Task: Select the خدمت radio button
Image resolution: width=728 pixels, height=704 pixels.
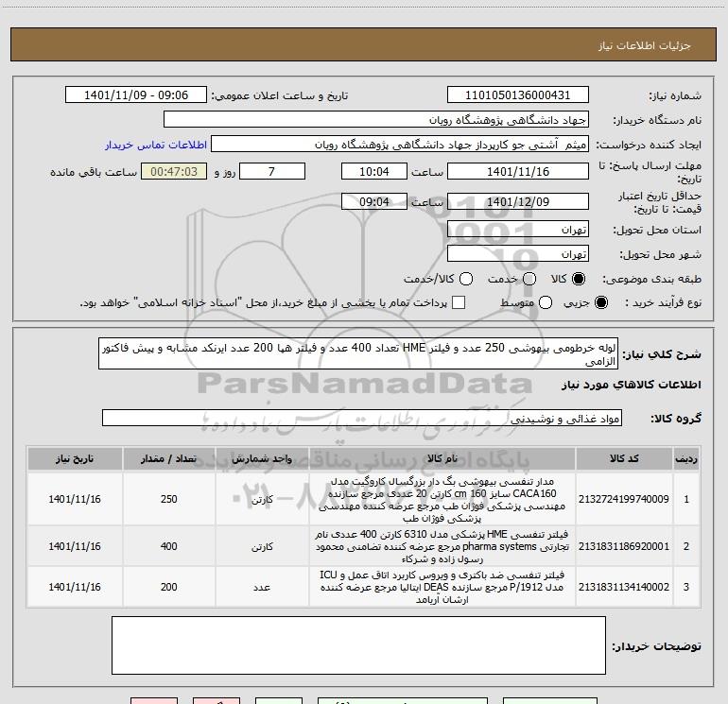Action: 529,279
